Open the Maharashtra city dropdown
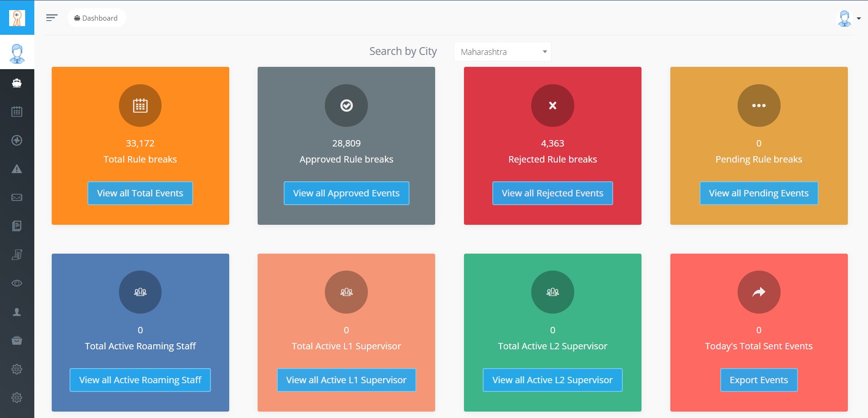 click(x=502, y=52)
